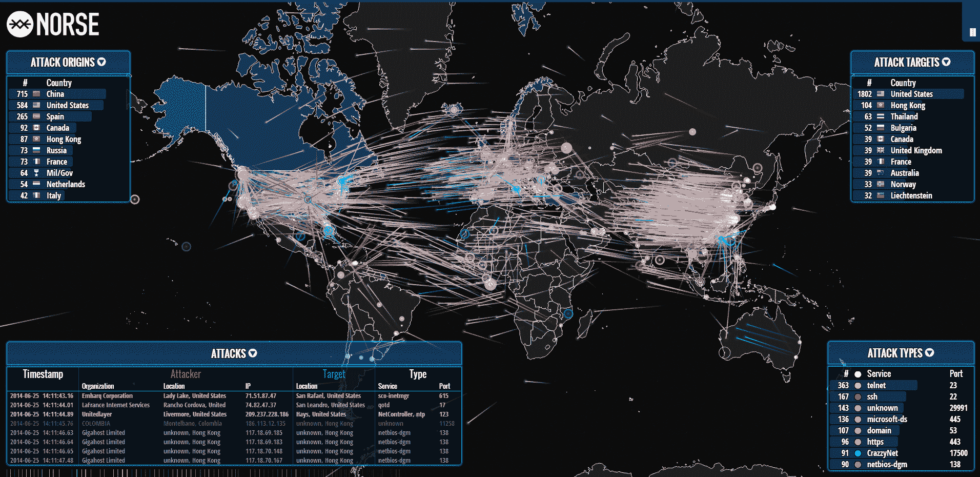980x477 pixels.
Task: Select the Attacker column header
Action: click(186, 374)
